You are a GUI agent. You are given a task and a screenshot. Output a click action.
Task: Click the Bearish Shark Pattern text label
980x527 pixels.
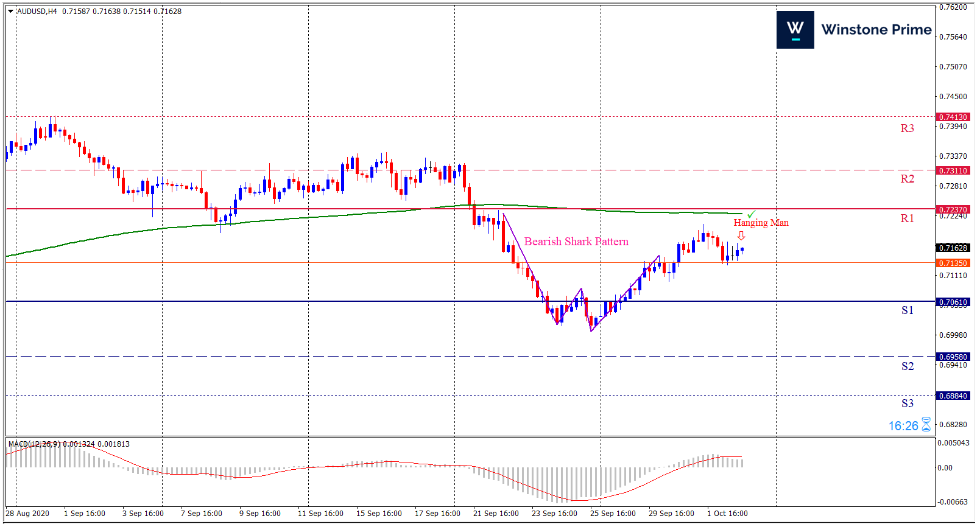click(576, 242)
